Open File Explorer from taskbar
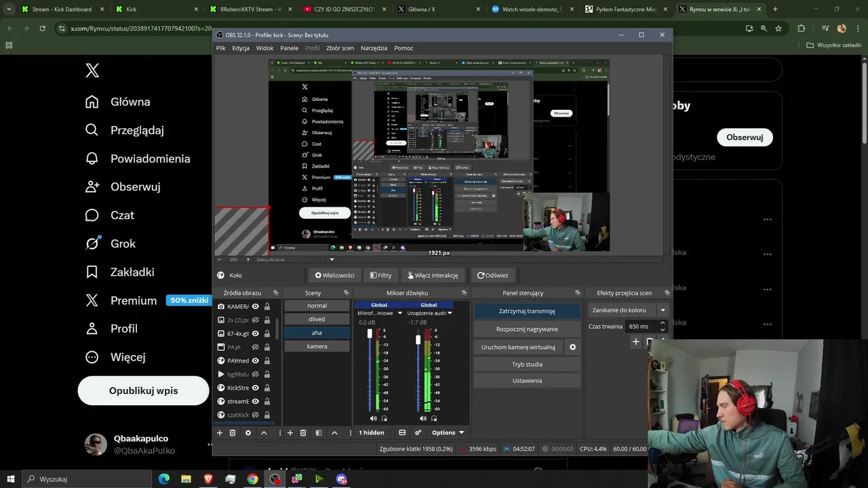Image resolution: width=868 pixels, height=488 pixels. coord(186,479)
